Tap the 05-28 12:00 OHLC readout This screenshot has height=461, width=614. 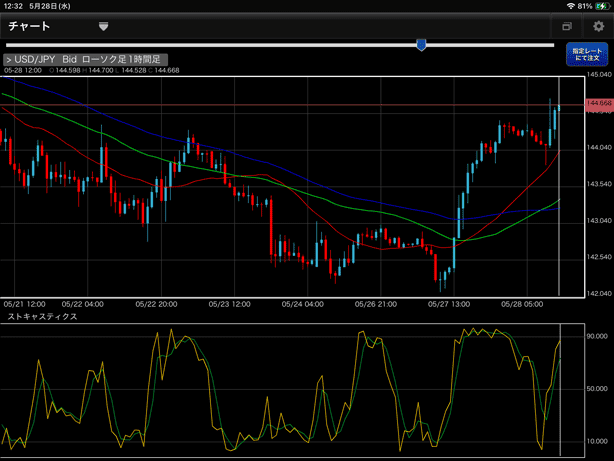point(91,71)
